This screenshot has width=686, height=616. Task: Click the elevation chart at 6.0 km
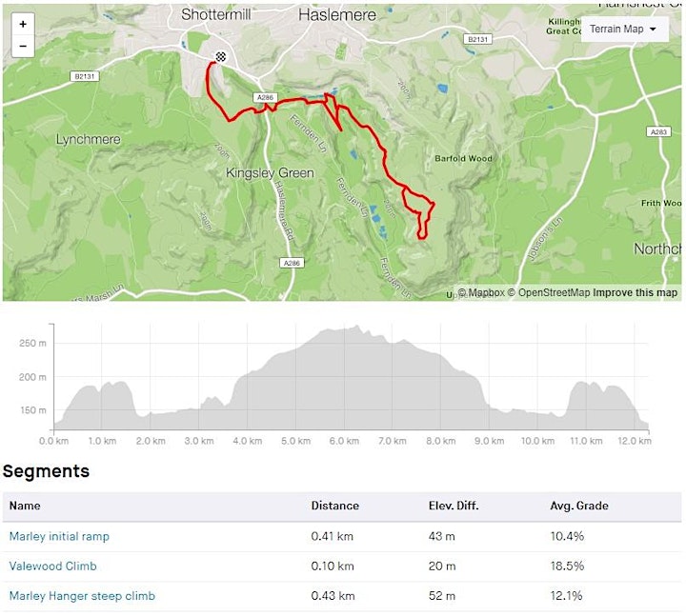(x=344, y=378)
